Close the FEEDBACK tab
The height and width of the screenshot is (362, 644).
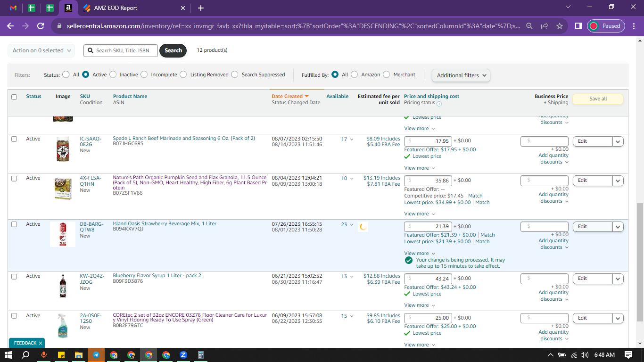pyautogui.click(x=41, y=343)
